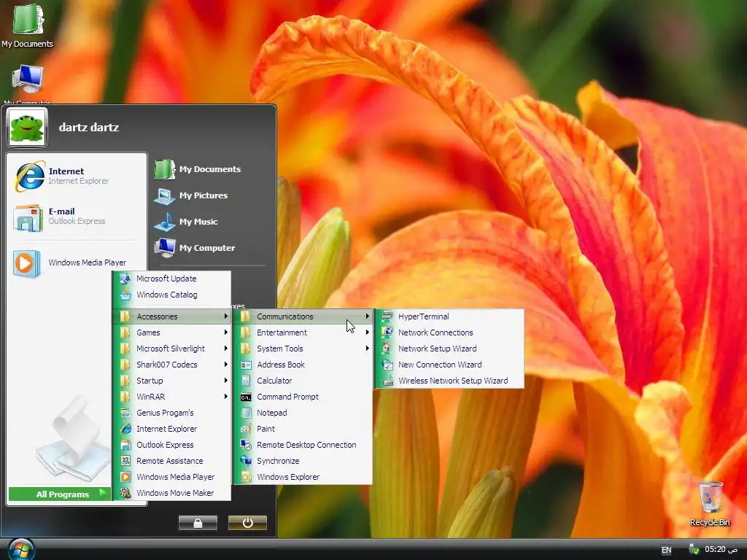
Task: Click the Microsoft Silverlight folder label
Action: (x=171, y=349)
